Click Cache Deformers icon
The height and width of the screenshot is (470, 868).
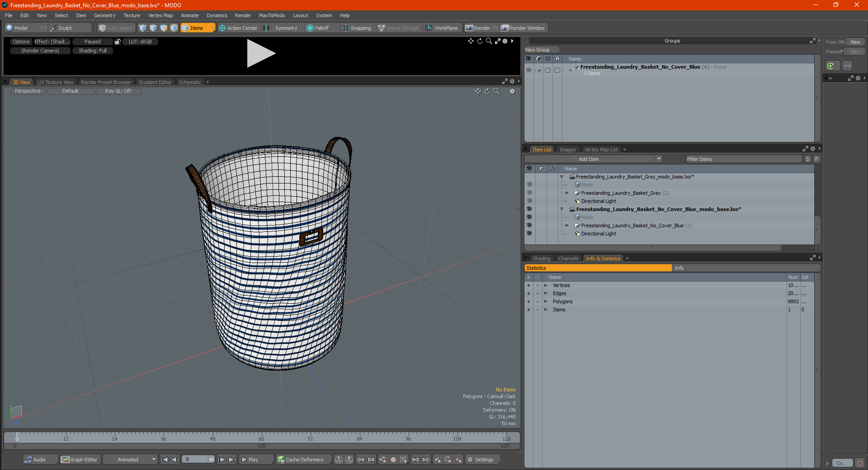pos(281,460)
